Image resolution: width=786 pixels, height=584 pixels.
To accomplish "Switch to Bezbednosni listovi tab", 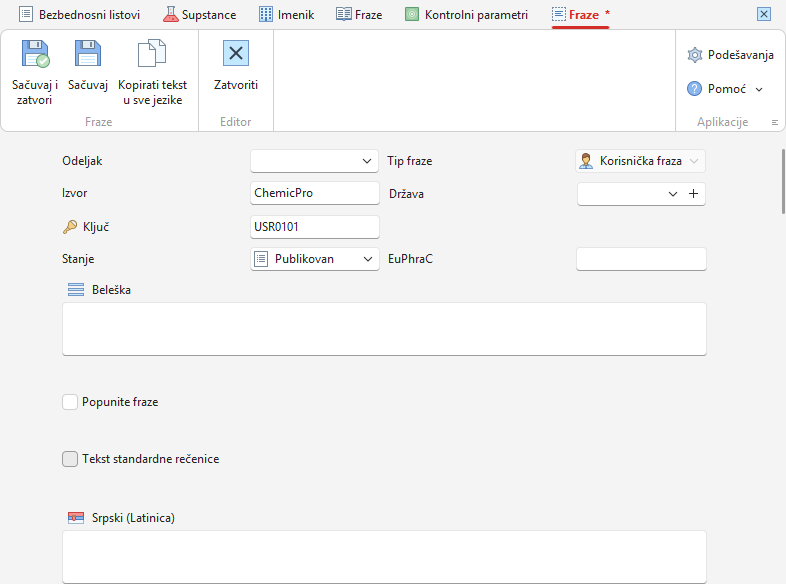I will coord(80,15).
